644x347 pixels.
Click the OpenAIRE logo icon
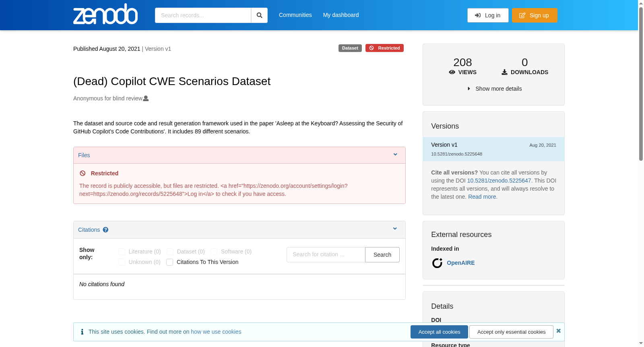click(437, 263)
